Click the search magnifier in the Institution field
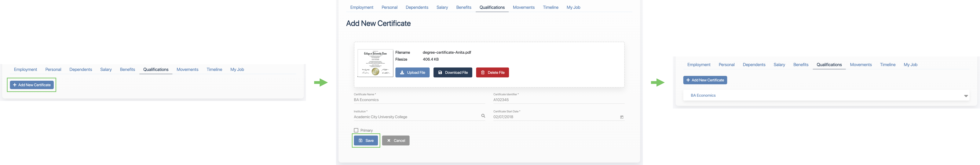Screen dimensions: 980x165 click(x=483, y=116)
